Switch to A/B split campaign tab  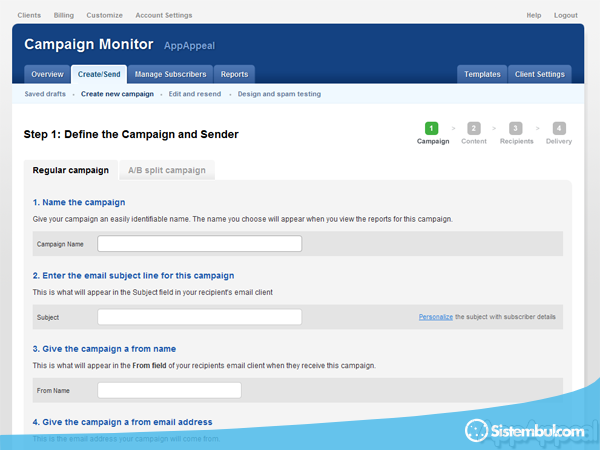167,170
